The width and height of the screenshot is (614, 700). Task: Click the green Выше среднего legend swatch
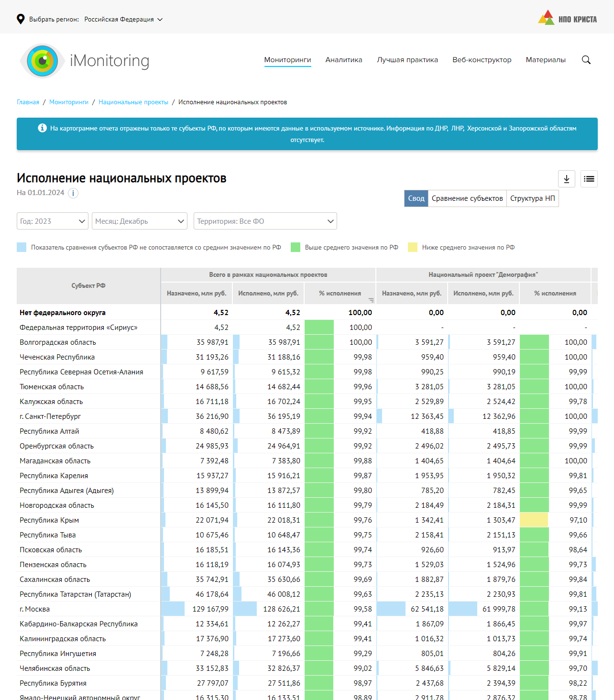[296, 247]
